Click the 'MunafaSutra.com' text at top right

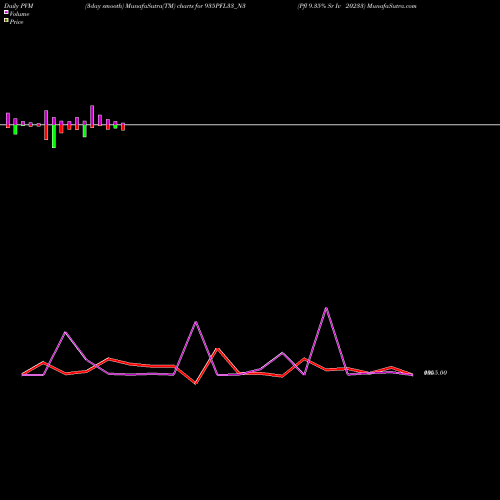[x=391, y=6]
